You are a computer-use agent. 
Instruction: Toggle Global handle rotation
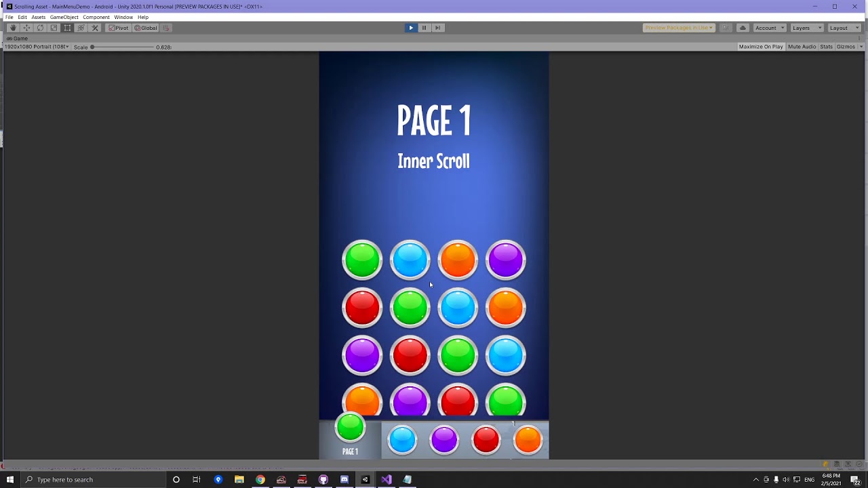pos(145,28)
